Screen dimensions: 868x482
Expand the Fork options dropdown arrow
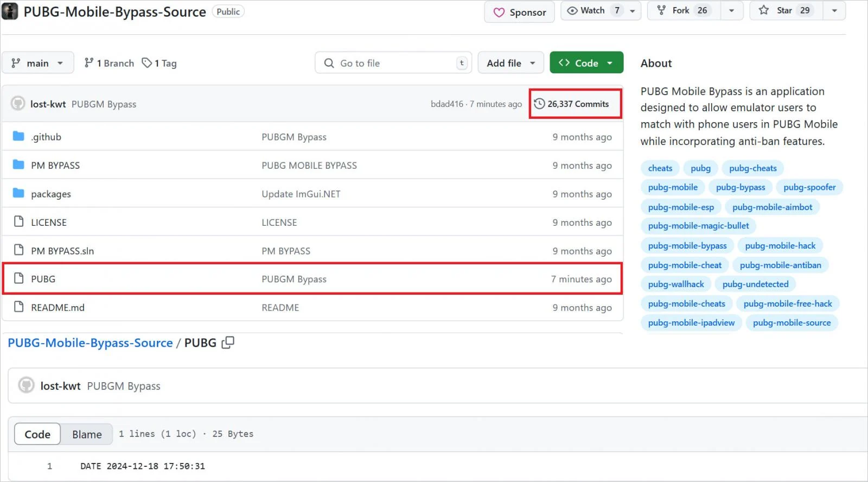[732, 10]
